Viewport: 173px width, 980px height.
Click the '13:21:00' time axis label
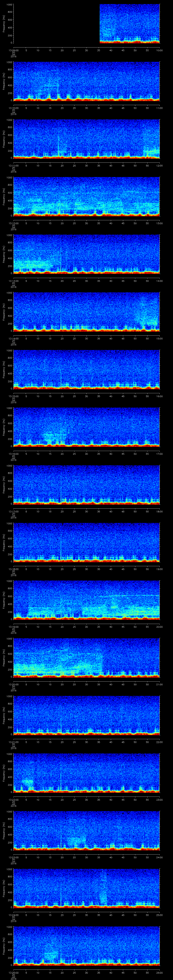[13, 742]
